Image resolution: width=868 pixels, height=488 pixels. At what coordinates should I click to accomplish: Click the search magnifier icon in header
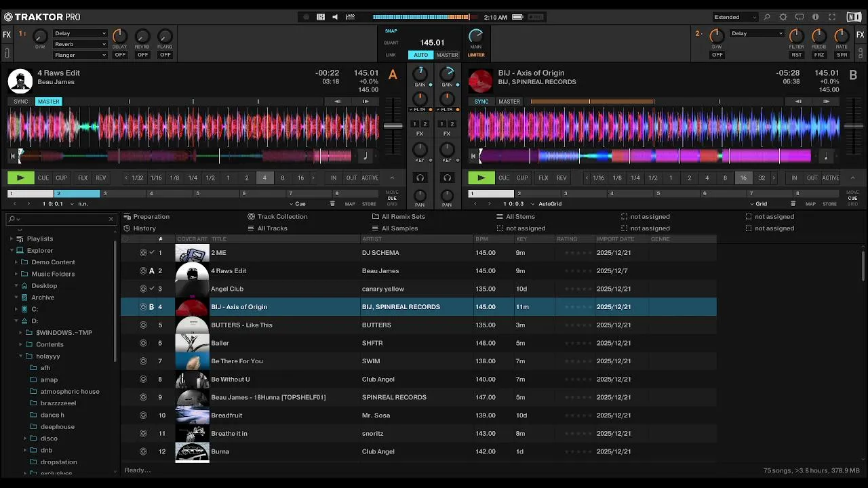pos(767,17)
